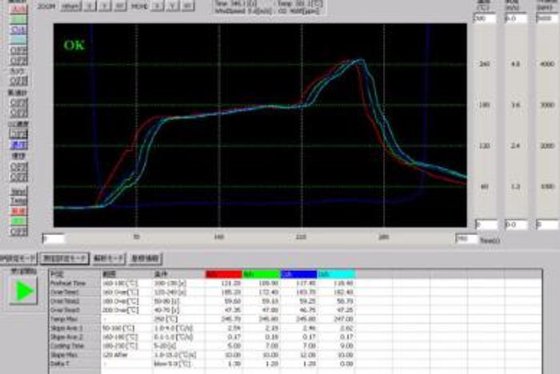Select the Slope Ave 2 row label
Image resolution: width=560 pixels, height=374 pixels.
click(x=66, y=337)
